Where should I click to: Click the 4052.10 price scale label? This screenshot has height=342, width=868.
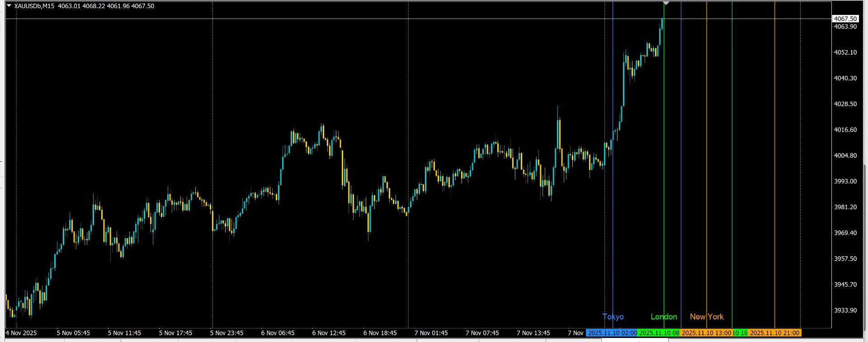tap(845, 52)
